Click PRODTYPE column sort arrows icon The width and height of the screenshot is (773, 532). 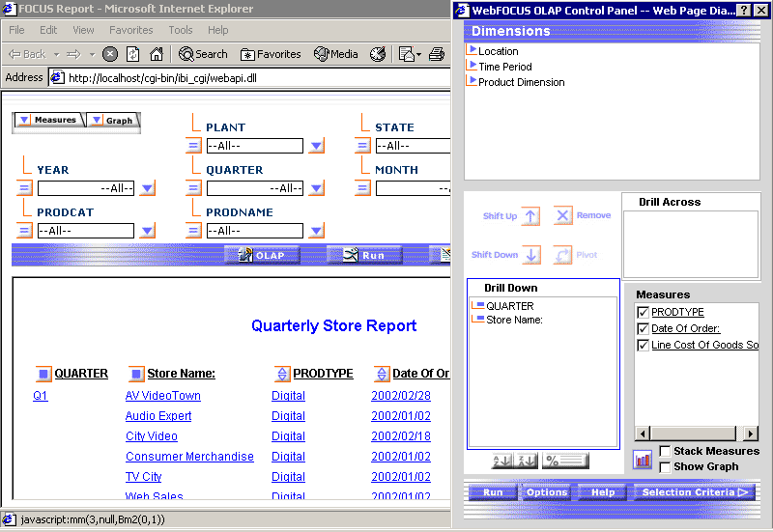pyautogui.click(x=282, y=375)
